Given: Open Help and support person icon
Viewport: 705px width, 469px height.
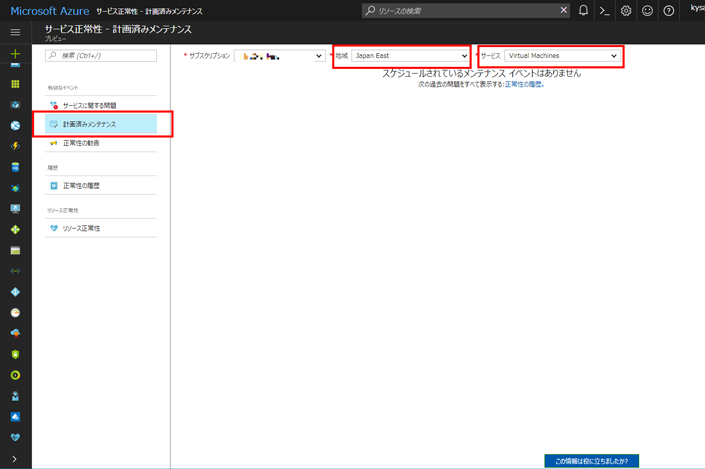Looking at the screenshot, I should (15, 396).
